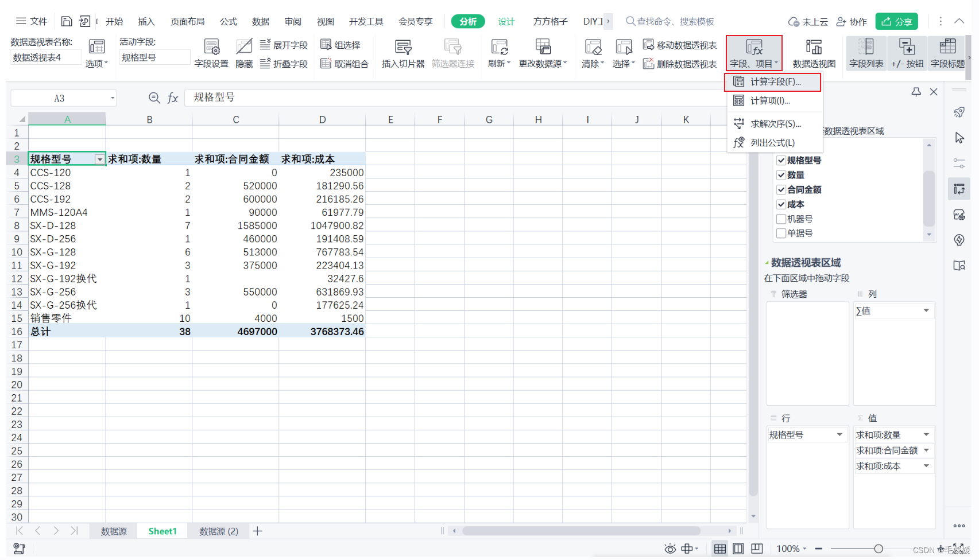This screenshot has width=979, height=560.
Task: Toggle the +/- 按钮 display
Action: click(907, 53)
